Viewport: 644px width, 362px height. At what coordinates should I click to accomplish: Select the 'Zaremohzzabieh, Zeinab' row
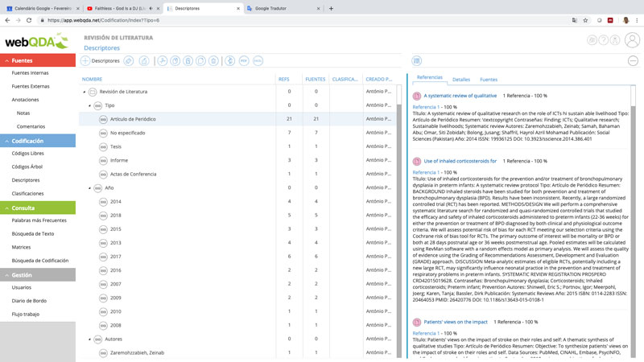[238, 352]
